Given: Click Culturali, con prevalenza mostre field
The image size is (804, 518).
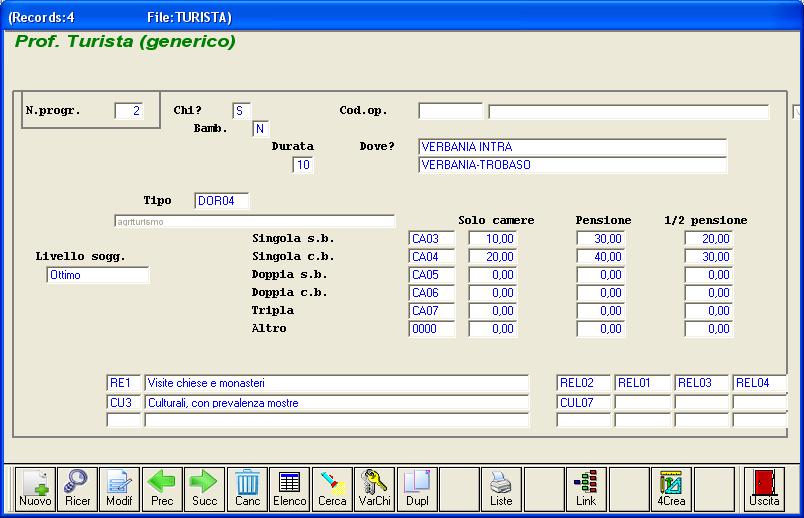Looking at the screenshot, I should tap(337, 403).
